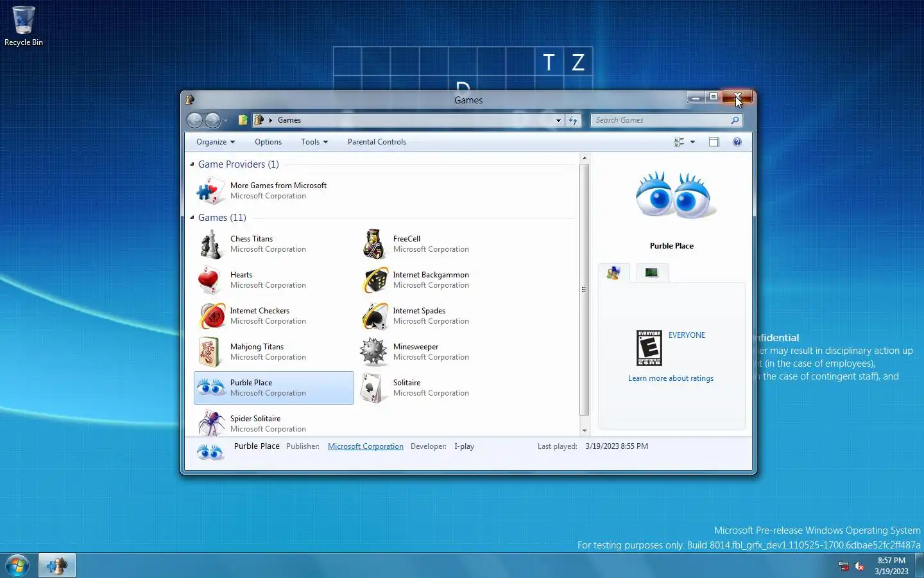Collapse the Game Providers group

[x=192, y=164]
